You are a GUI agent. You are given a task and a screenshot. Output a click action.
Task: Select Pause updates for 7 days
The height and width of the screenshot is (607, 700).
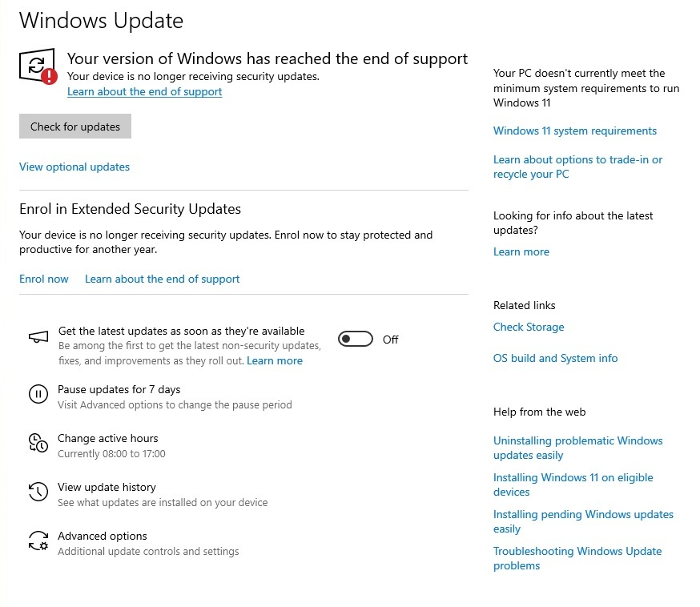pyautogui.click(x=119, y=390)
